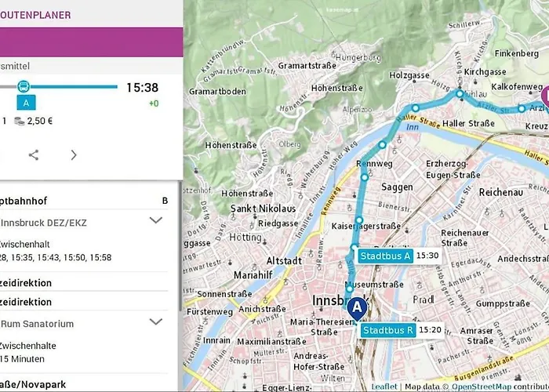Select the Stadtbus R label on map

pos(388,330)
